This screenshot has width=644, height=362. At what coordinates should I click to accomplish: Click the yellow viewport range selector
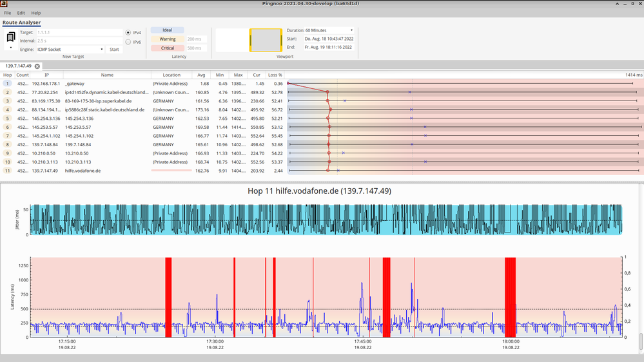click(266, 40)
